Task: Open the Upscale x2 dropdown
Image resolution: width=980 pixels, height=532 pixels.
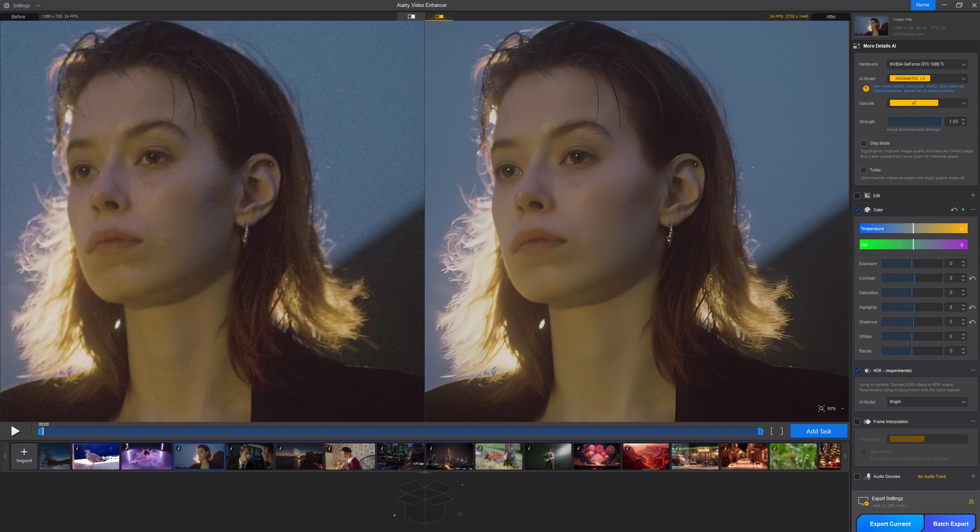Action: pos(927,103)
